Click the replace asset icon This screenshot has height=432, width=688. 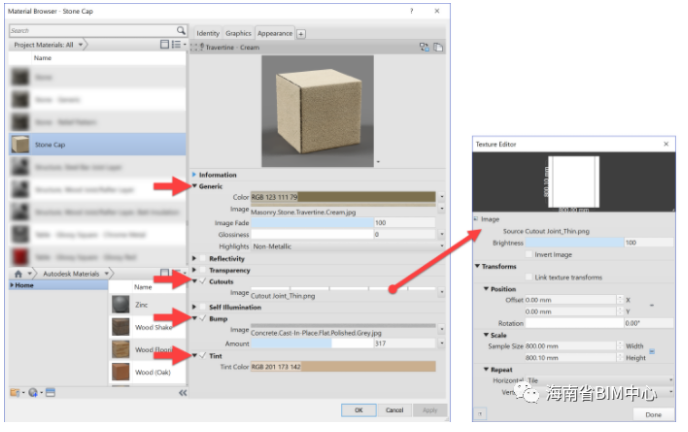click(x=424, y=47)
